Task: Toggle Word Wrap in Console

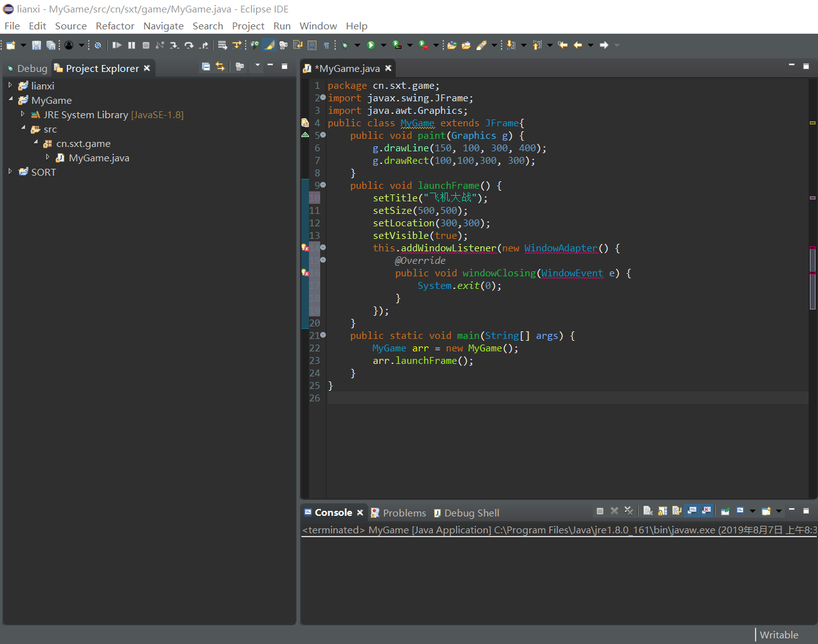Action: (x=677, y=511)
